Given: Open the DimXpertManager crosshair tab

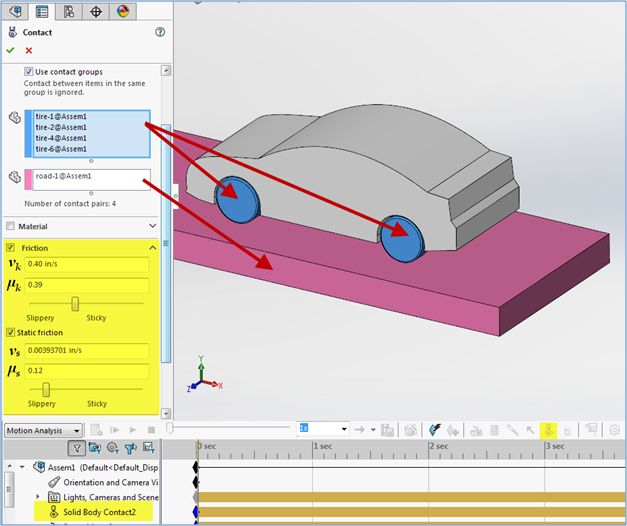Looking at the screenshot, I should 96,11.
